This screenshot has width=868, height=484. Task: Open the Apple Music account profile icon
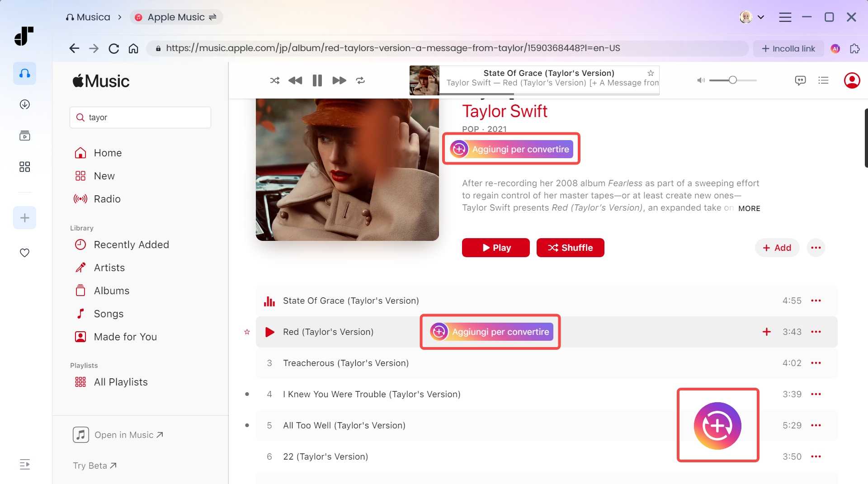tap(852, 80)
